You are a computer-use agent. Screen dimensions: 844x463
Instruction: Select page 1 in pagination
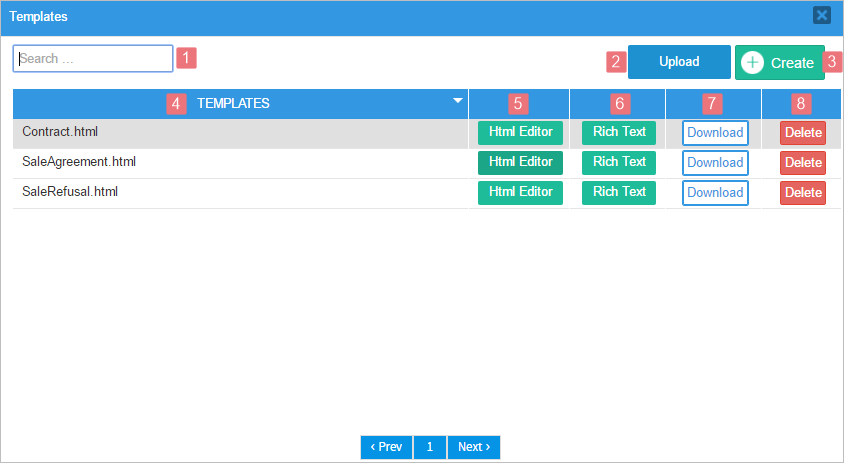(x=430, y=447)
